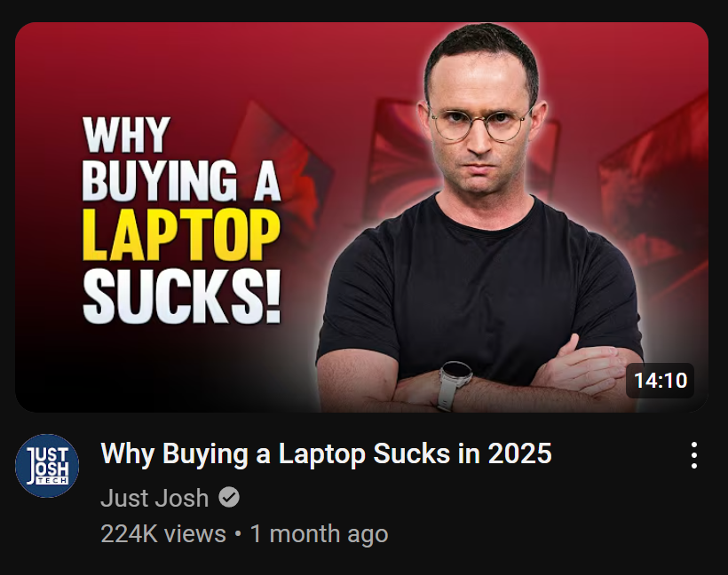Image resolution: width=728 pixels, height=575 pixels.
Task: Click the word TECH in the channel avatar
Action: pyautogui.click(x=51, y=481)
